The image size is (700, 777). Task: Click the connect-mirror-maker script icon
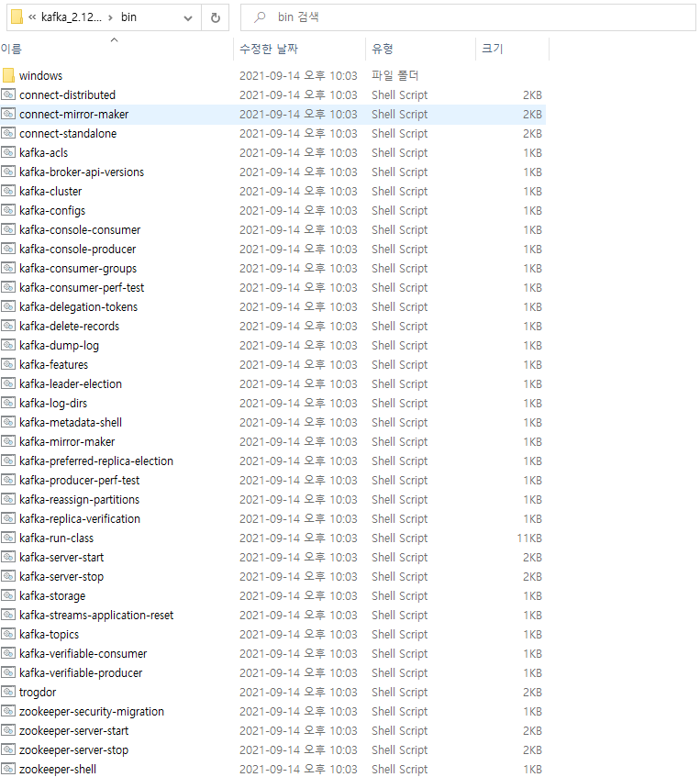8,114
